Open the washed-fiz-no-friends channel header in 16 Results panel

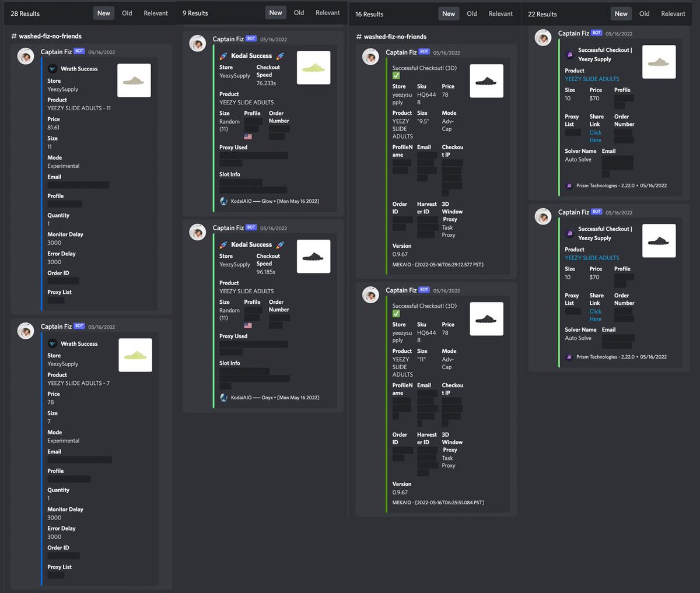[x=391, y=37]
